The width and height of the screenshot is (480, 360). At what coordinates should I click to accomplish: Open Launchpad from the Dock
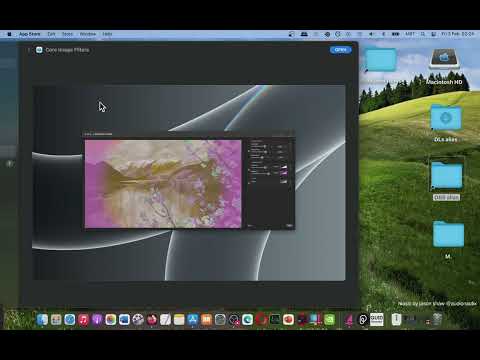tap(56, 320)
